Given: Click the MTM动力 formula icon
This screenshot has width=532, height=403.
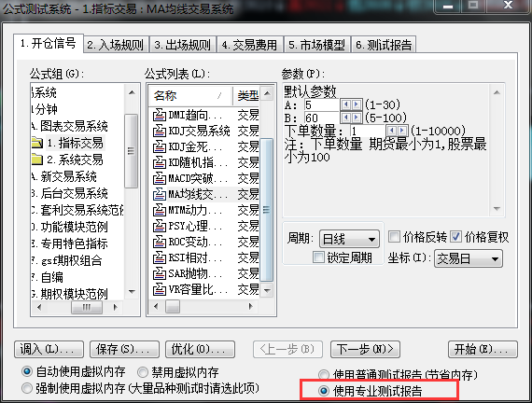Looking at the screenshot, I should point(159,210).
